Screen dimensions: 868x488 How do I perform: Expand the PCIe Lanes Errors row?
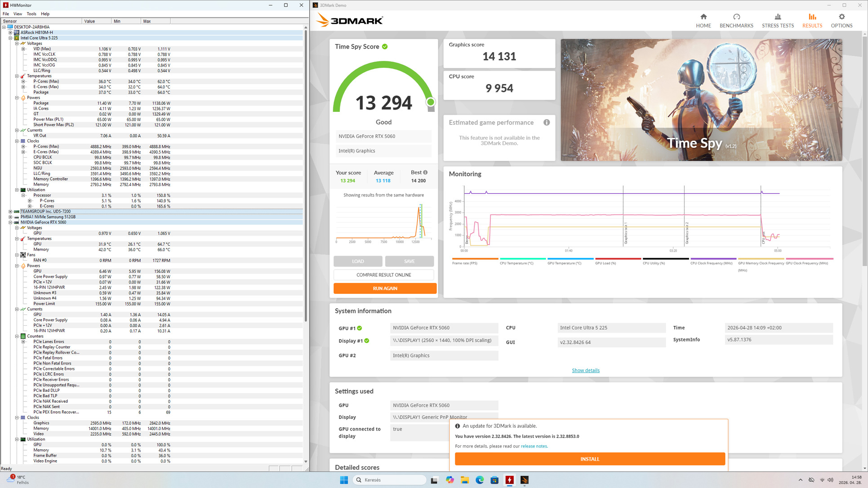pos(23,342)
